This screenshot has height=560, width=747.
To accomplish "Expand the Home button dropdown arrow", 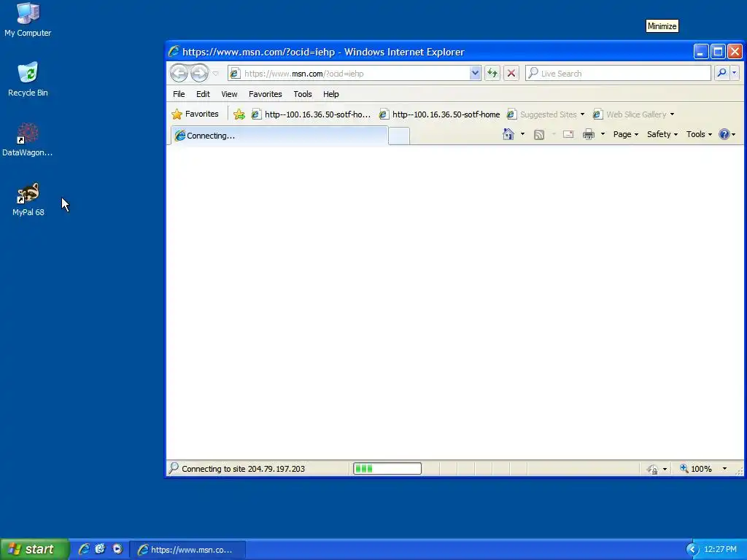I will (x=522, y=134).
